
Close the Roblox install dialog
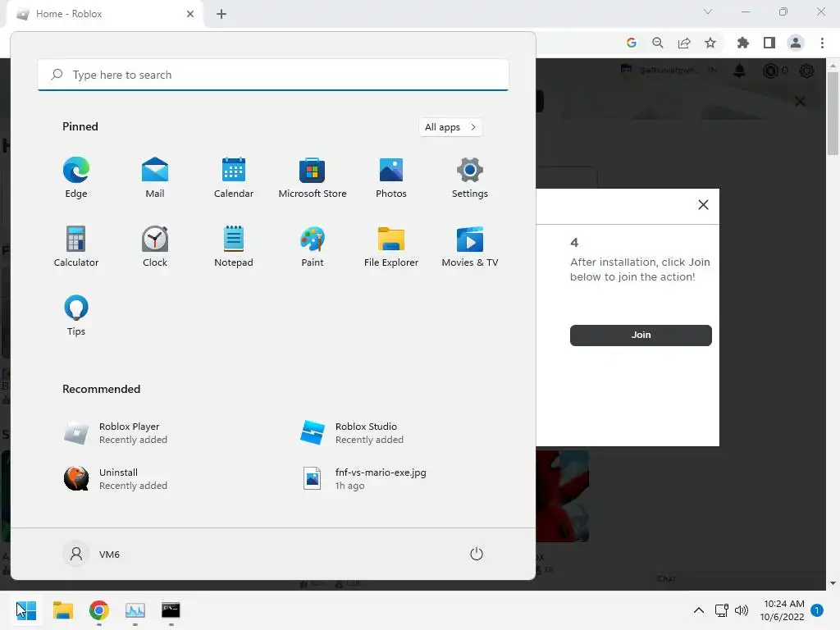click(703, 204)
